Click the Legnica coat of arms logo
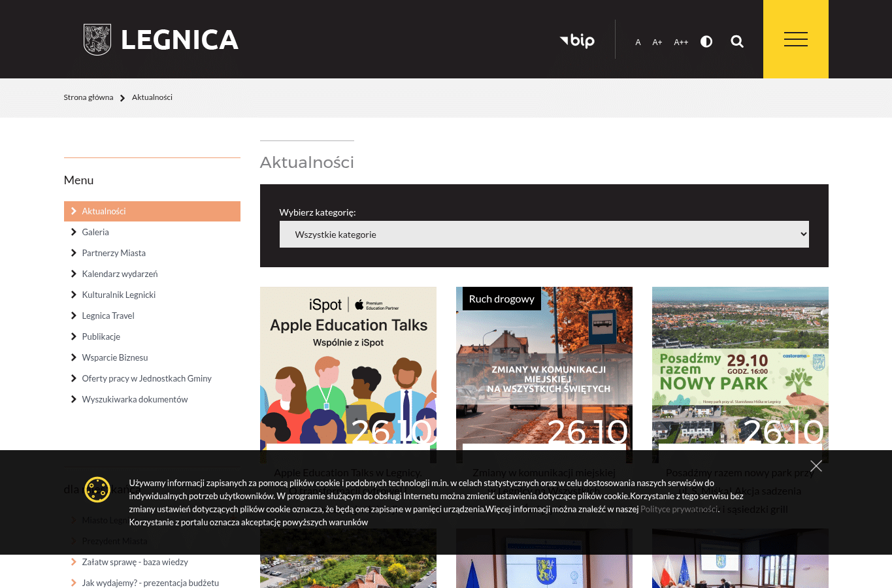This screenshot has height=588, width=892. pos(97,40)
